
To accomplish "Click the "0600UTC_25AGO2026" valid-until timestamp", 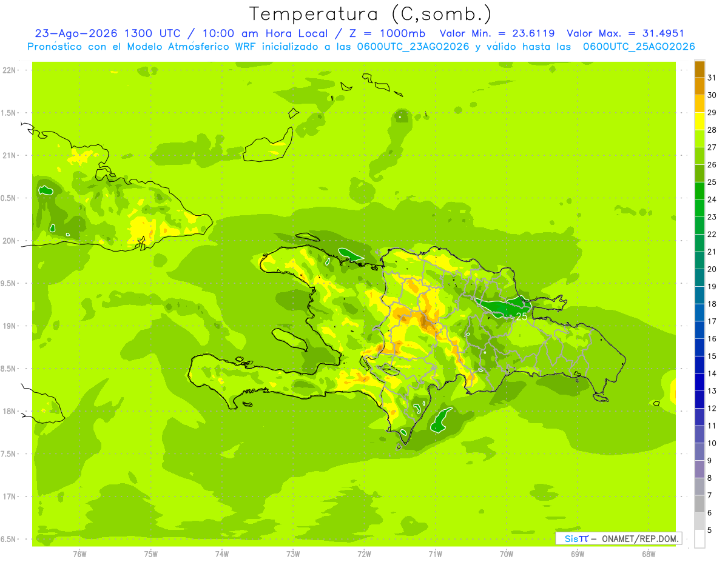I will (639, 46).
